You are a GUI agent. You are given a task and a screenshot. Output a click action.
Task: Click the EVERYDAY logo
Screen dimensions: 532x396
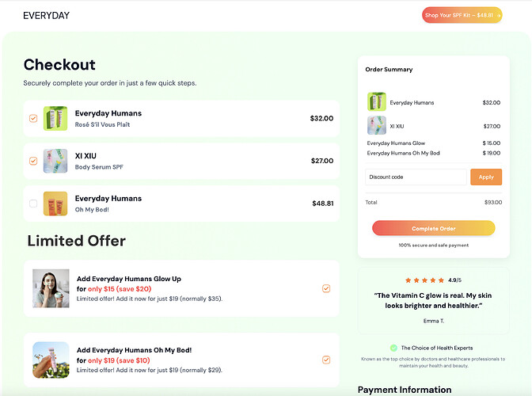click(46, 15)
